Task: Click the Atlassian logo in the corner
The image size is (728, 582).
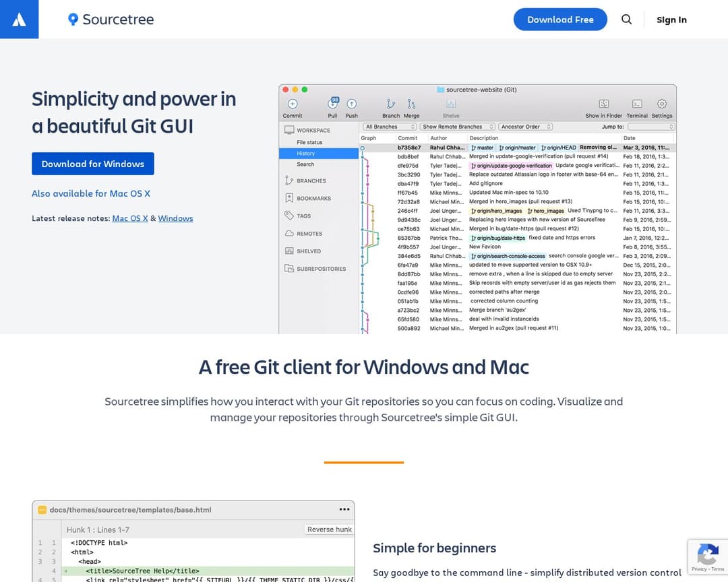Action: tap(19, 19)
